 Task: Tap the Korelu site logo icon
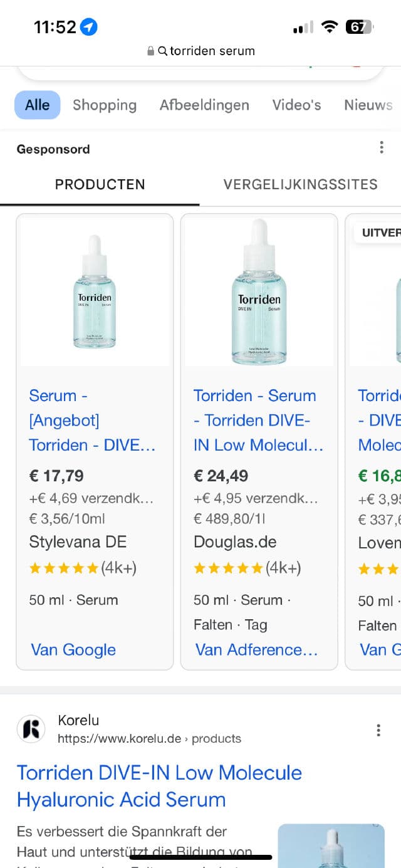(x=31, y=729)
